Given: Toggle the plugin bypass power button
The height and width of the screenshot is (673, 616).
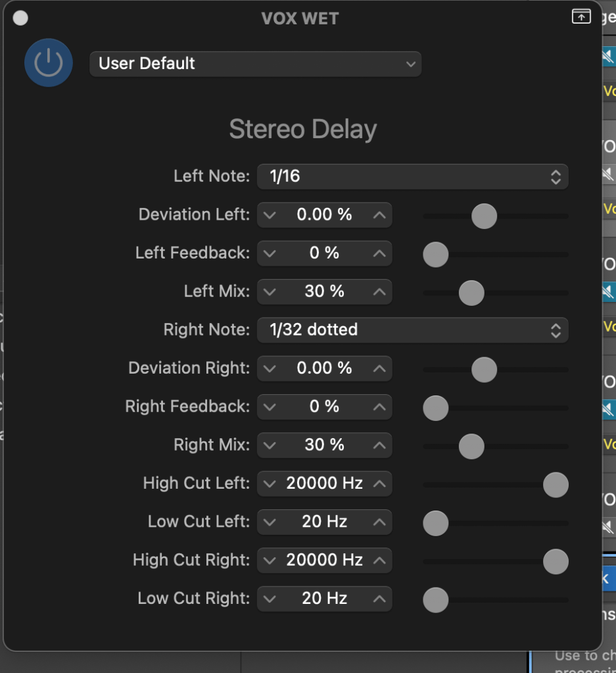Looking at the screenshot, I should coord(48,62).
